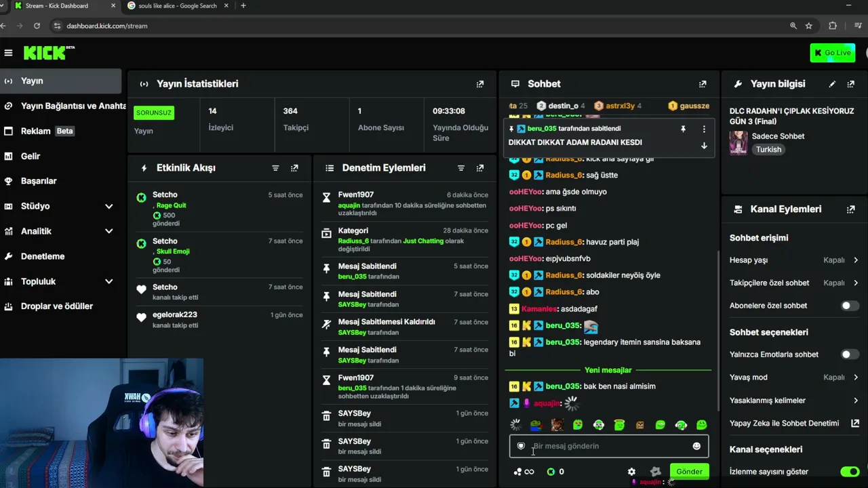Pop out the Yayın İstatistikleri panel
The height and width of the screenshot is (488, 868).
tap(480, 84)
